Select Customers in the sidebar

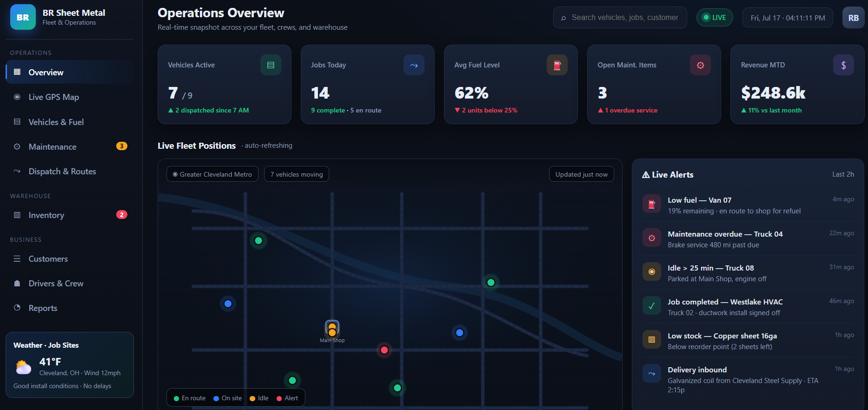pyautogui.click(x=70, y=258)
